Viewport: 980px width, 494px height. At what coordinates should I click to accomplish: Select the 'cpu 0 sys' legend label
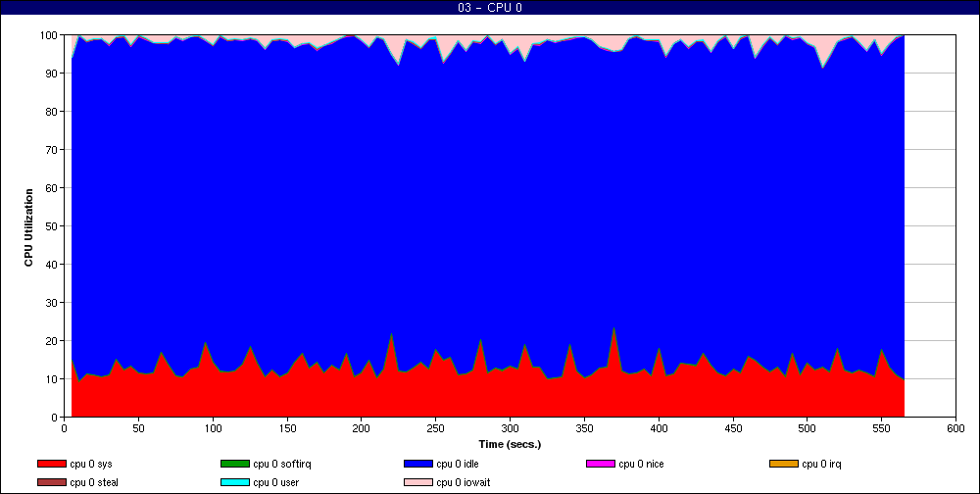(90, 464)
